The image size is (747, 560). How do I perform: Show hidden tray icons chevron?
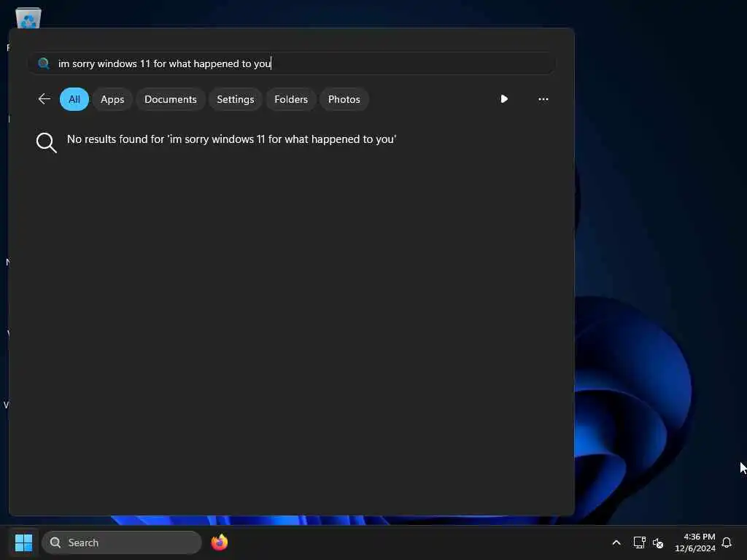[x=616, y=542]
